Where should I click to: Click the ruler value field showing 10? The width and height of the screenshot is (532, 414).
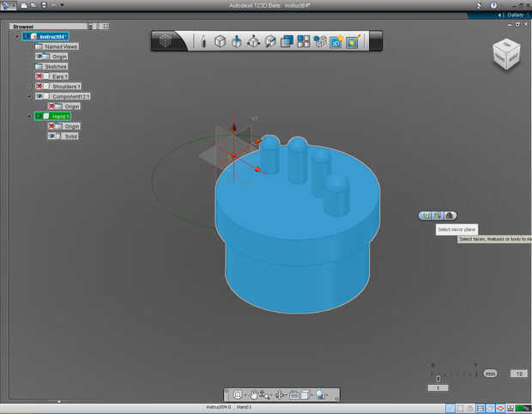[519, 374]
